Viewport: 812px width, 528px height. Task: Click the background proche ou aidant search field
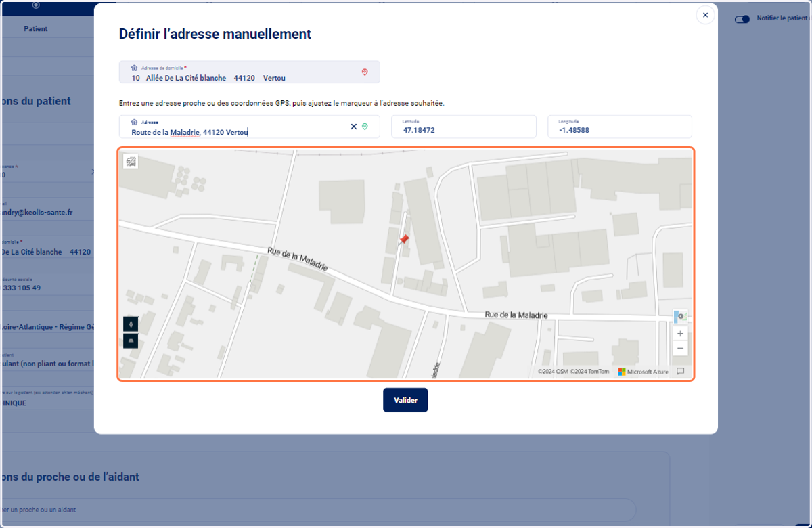coord(318,510)
